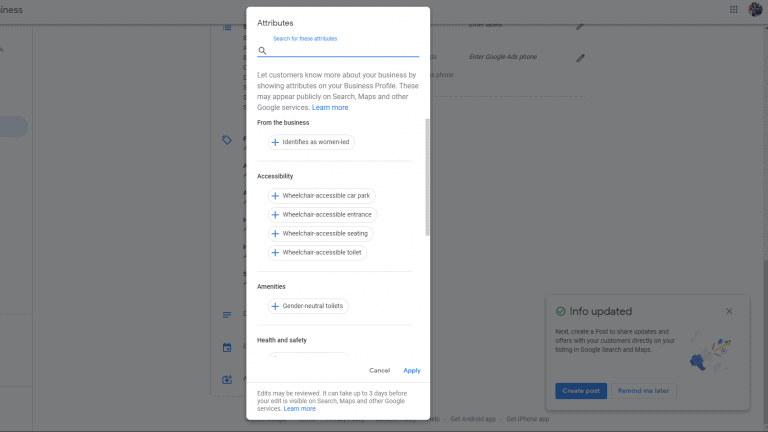Image resolution: width=768 pixels, height=432 pixels.
Task: Edit the Google Ads phone pencil icon
Action: [580, 58]
